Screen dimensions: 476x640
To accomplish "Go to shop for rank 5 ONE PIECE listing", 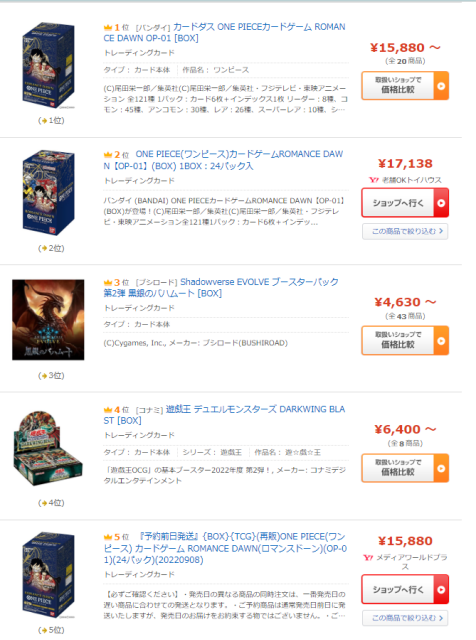I will 405,589.
